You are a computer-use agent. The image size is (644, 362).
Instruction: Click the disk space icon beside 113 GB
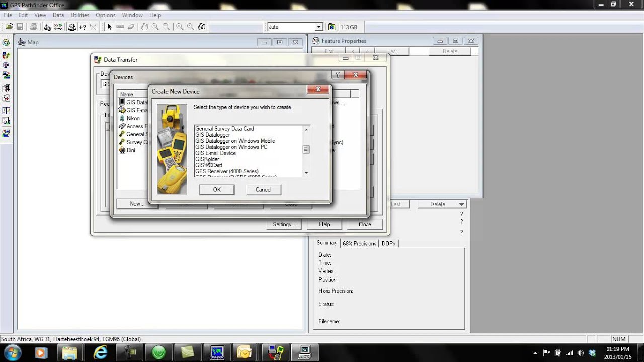tap(332, 27)
